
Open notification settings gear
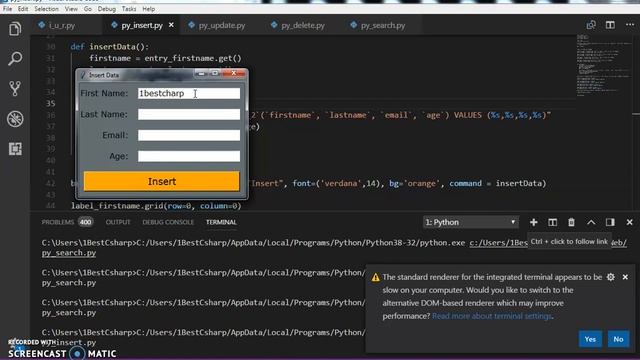(x=611, y=277)
